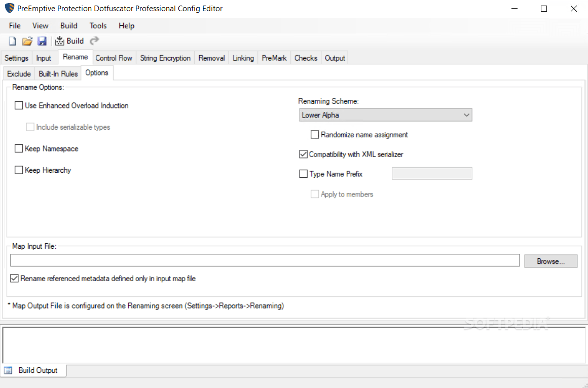Enable Keep Namespace option
This screenshot has width=588, height=388.
coord(19,148)
